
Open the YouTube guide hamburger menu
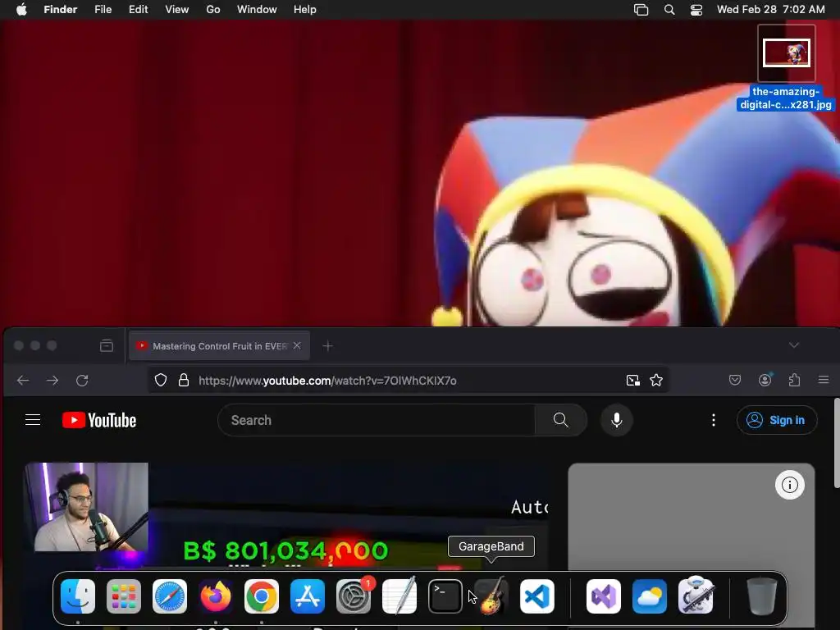click(x=33, y=419)
